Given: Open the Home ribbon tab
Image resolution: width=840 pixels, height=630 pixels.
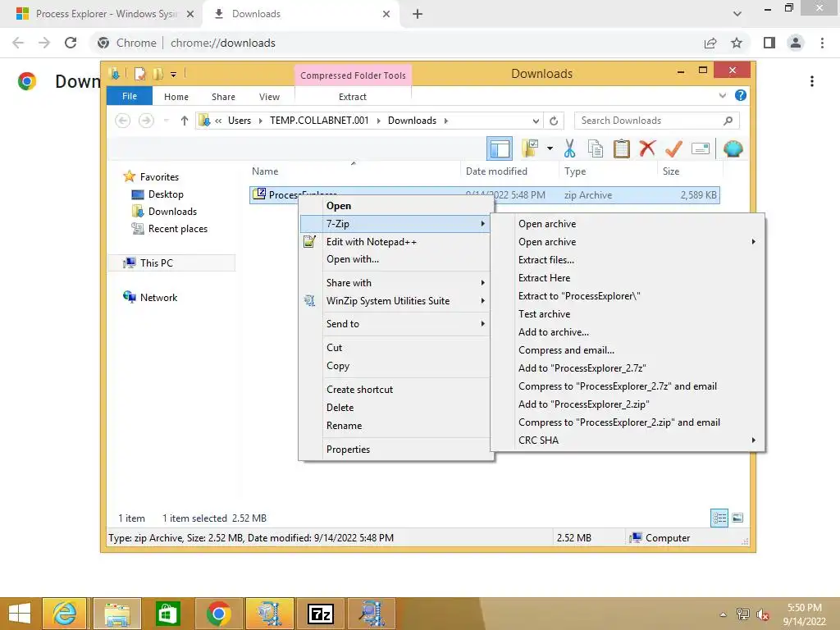Looking at the screenshot, I should [176, 97].
